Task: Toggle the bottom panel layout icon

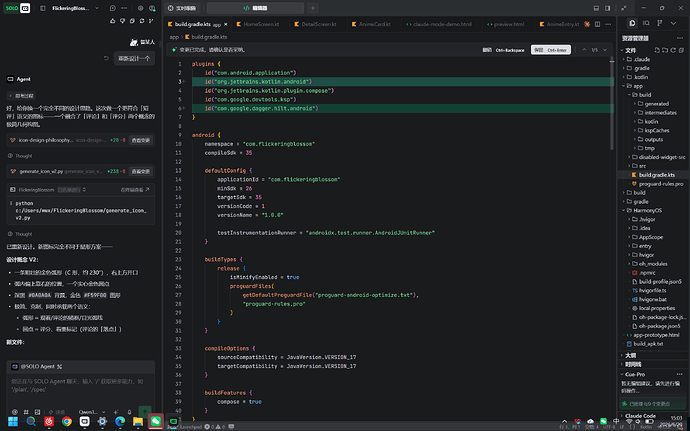Action: pyautogui.click(x=596, y=8)
